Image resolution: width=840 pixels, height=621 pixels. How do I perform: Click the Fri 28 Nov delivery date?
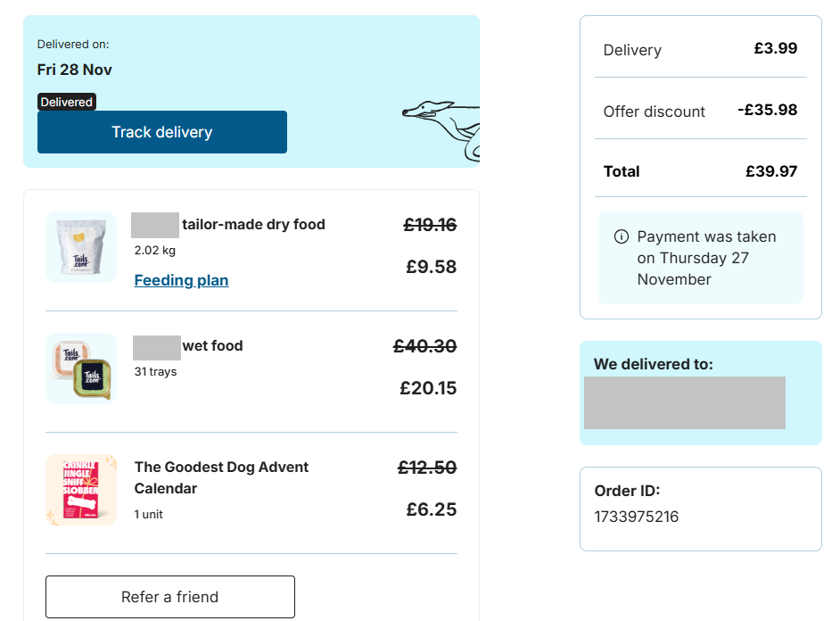75,70
